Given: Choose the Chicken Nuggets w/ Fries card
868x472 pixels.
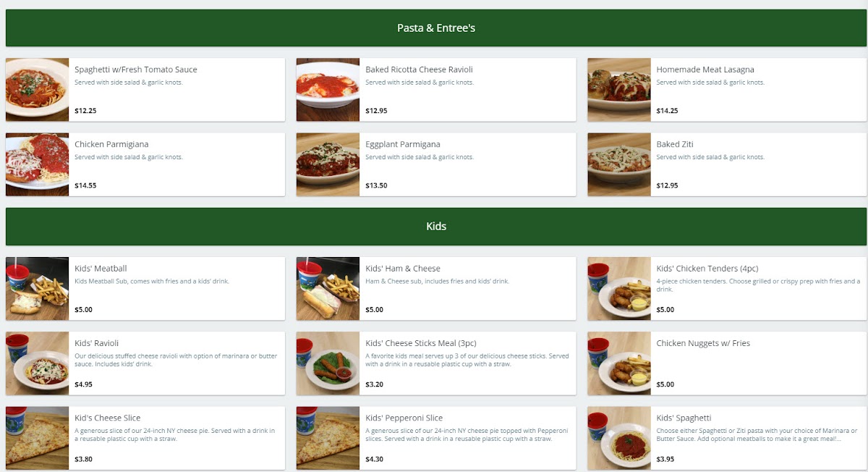Looking at the screenshot, I should click(x=727, y=363).
